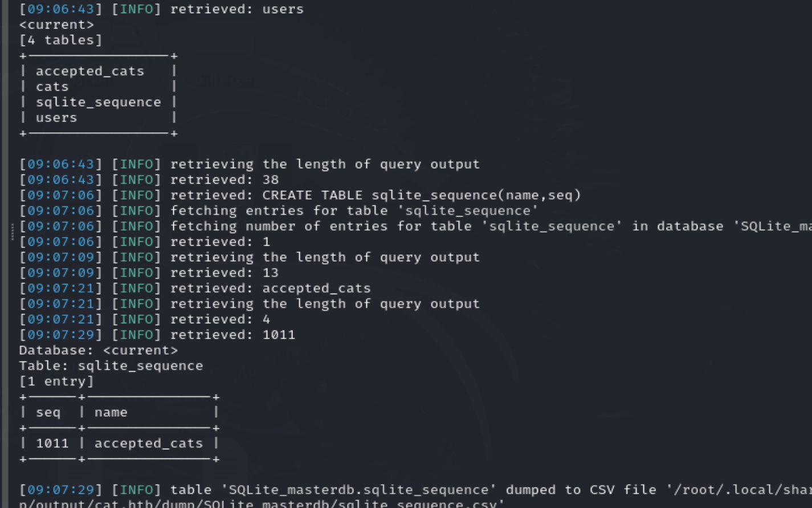812x508 pixels.
Task: Click the CREATE TABLE sqlite_sequence statement
Action: tap(422, 195)
